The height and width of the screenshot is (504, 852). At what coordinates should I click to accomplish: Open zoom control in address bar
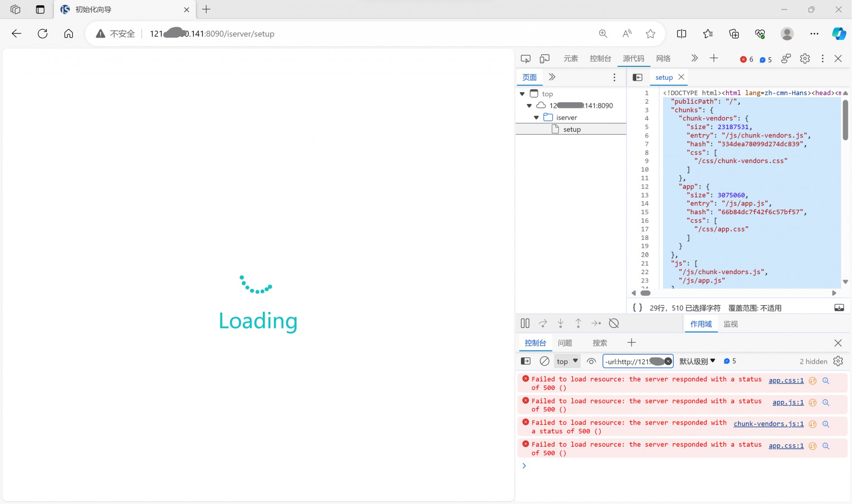click(603, 34)
